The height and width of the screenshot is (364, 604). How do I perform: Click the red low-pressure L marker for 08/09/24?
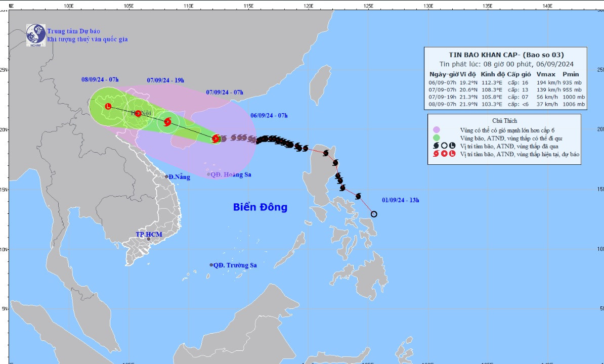tap(108, 106)
